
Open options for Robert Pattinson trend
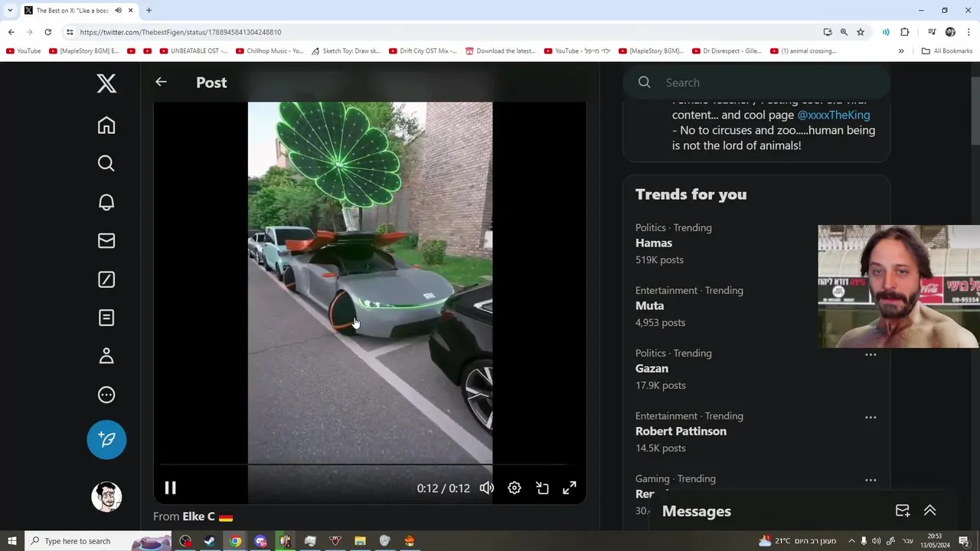pos(871,418)
